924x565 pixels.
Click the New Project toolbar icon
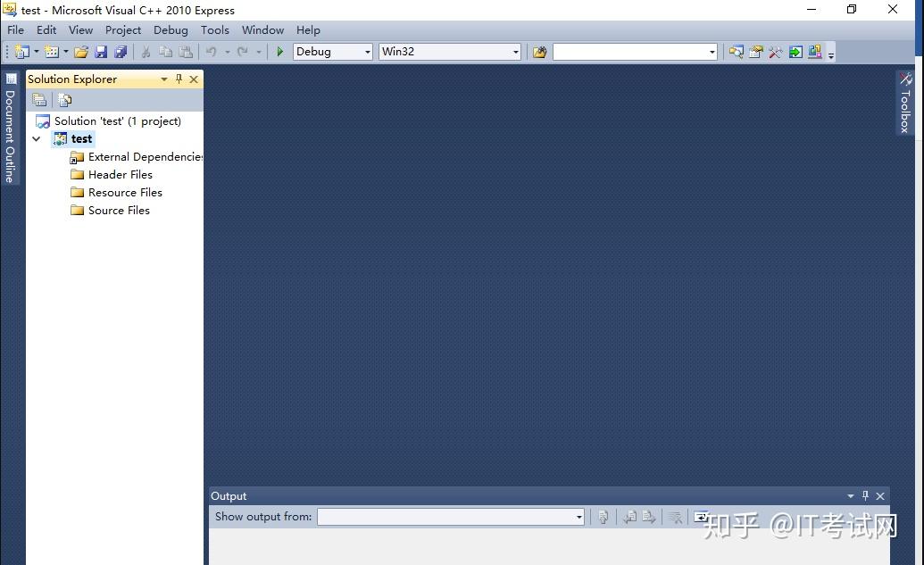[x=20, y=51]
